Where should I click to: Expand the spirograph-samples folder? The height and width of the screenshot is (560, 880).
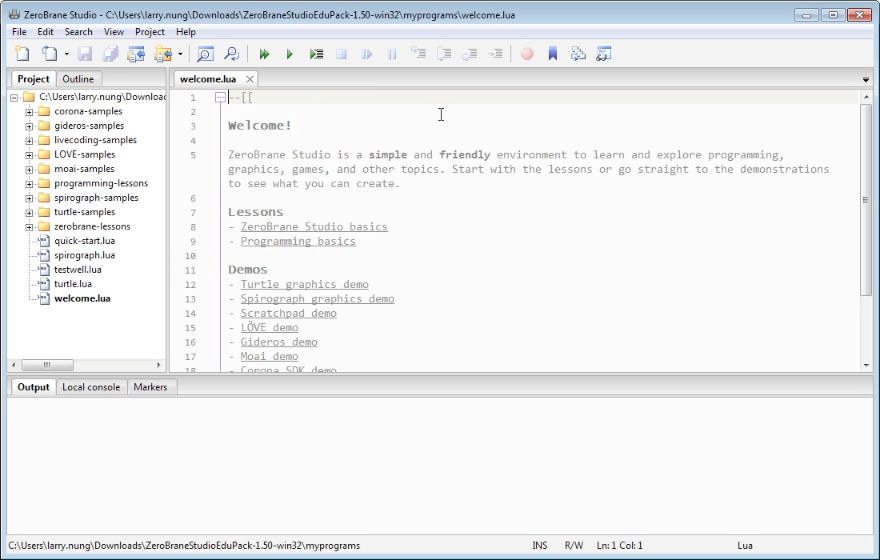[x=29, y=198]
